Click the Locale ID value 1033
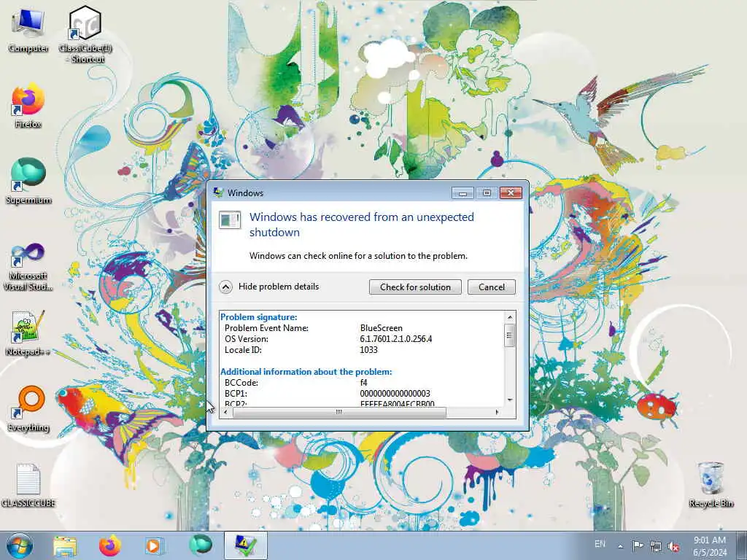The image size is (747, 560). (x=368, y=350)
